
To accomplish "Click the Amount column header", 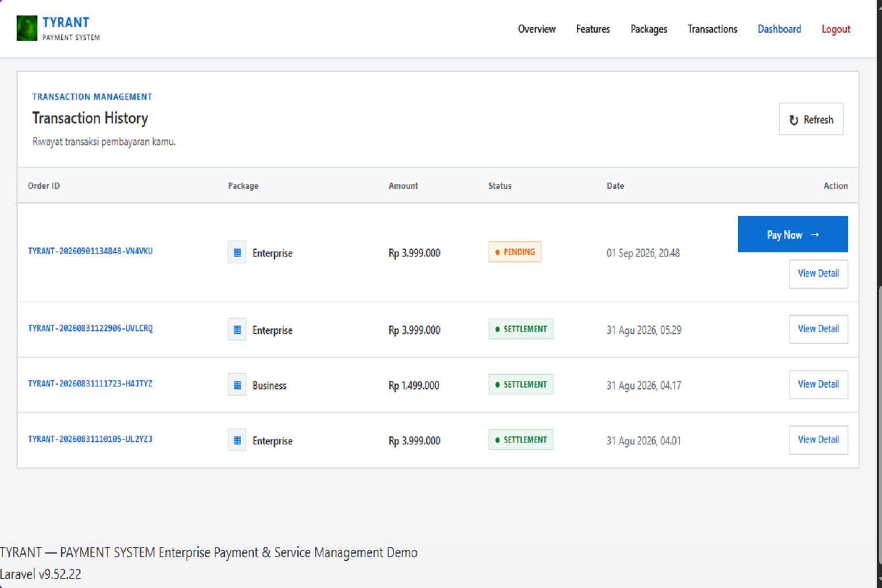I will pyautogui.click(x=403, y=186).
